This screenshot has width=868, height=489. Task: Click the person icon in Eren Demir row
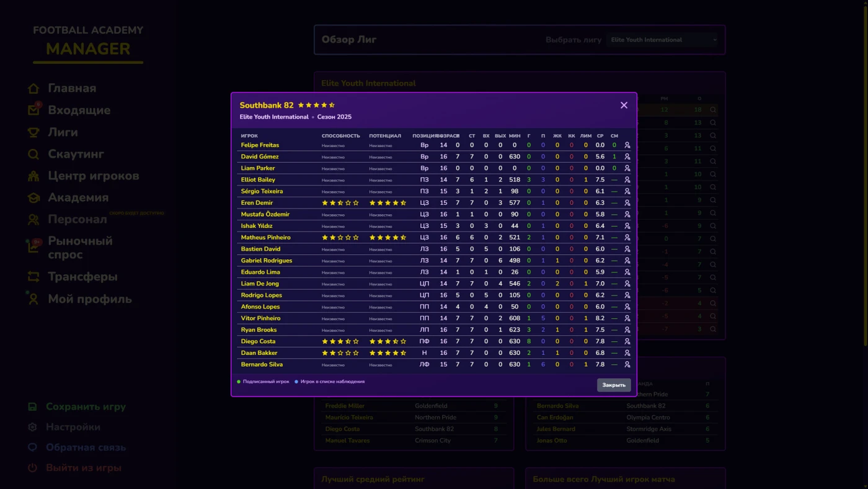[627, 203]
